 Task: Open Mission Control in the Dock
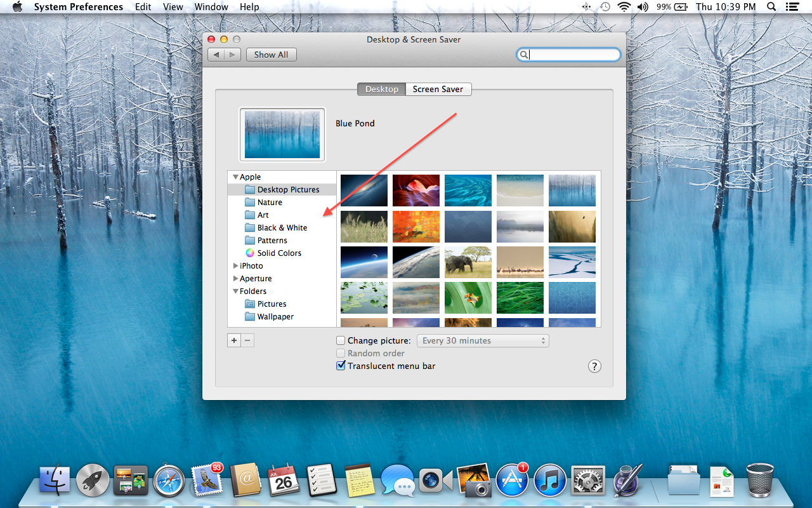click(x=131, y=480)
